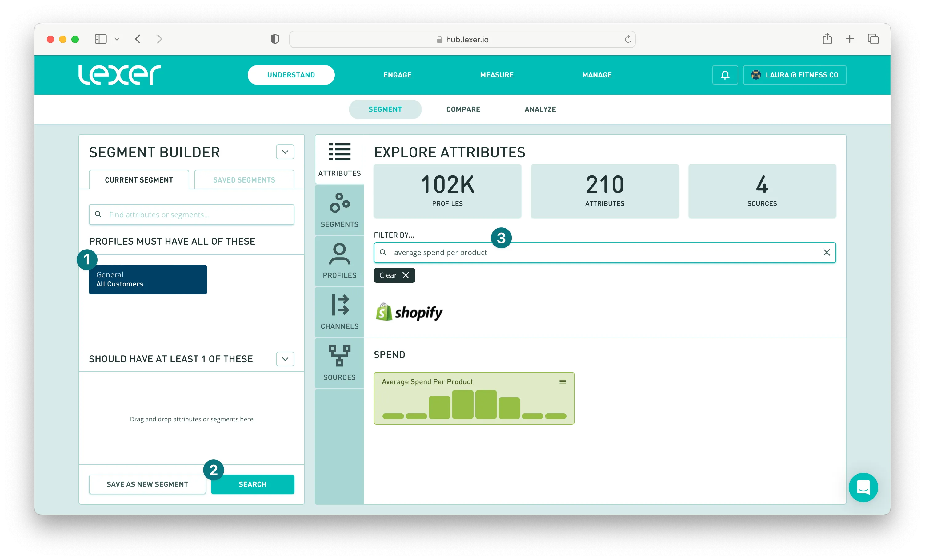This screenshot has height=560, width=925.
Task: Clear the filter text with X icon
Action: click(x=826, y=252)
